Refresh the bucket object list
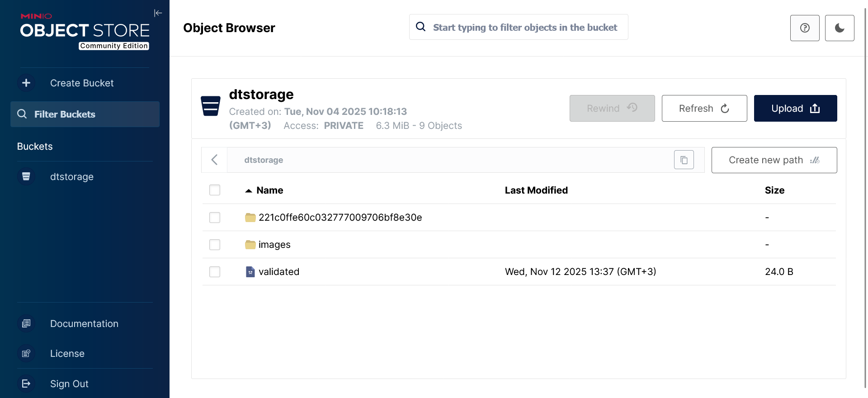Viewport: 868px width, 398px height. pos(704,109)
